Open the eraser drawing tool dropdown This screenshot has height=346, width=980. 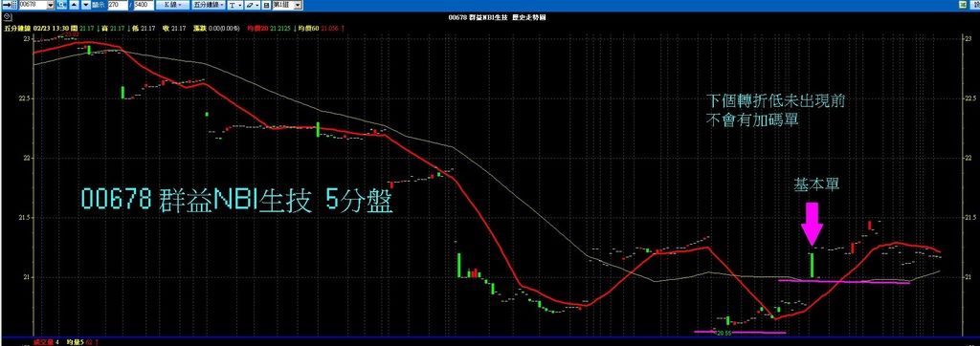(253, 5)
